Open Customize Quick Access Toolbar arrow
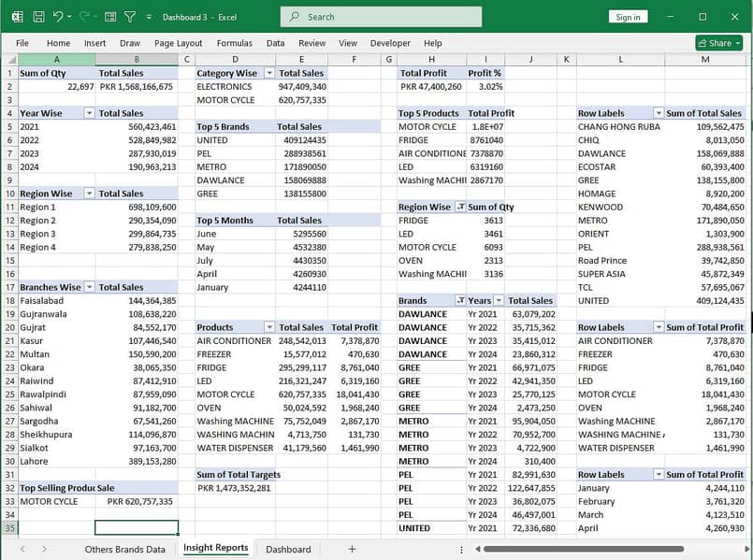Screen dimensions: 753x560 pos(149,17)
